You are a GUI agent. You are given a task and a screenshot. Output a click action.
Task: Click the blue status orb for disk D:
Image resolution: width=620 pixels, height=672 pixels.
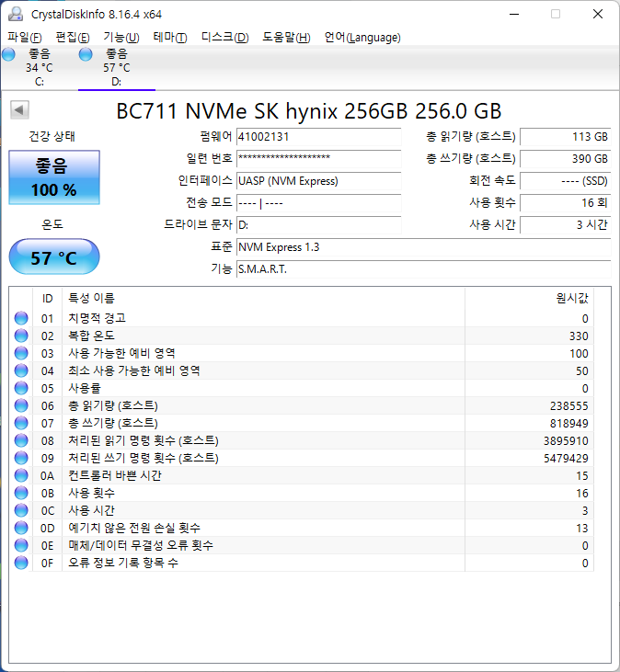[x=86, y=54]
